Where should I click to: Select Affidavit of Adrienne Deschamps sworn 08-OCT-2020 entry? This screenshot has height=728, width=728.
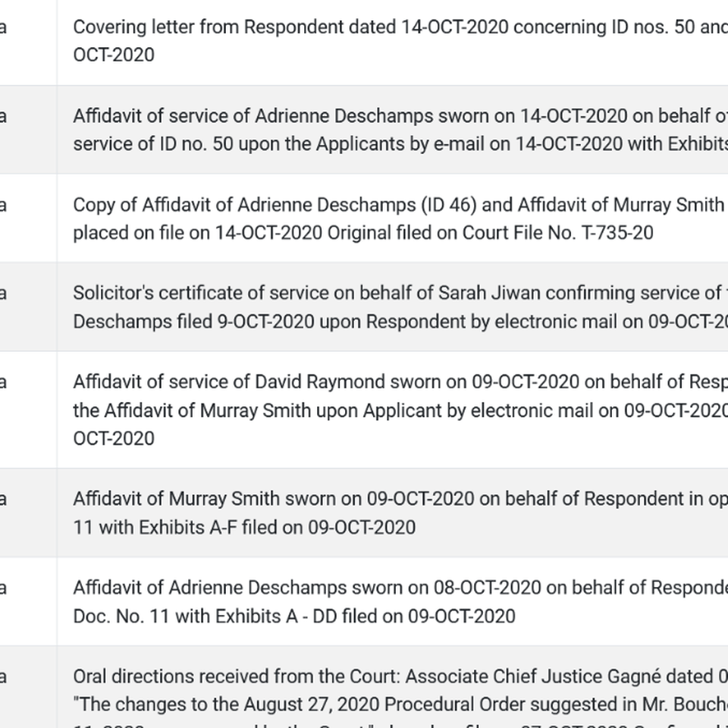point(400,602)
